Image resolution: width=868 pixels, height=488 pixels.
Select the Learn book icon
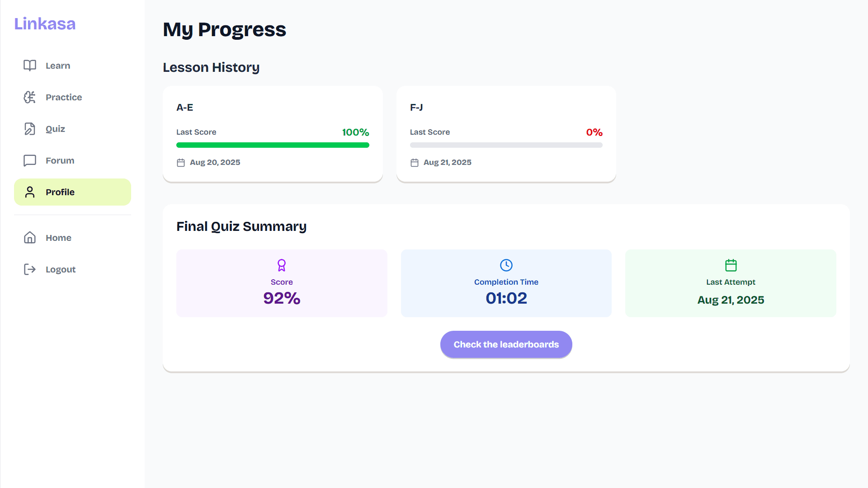click(x=29, y=65)
